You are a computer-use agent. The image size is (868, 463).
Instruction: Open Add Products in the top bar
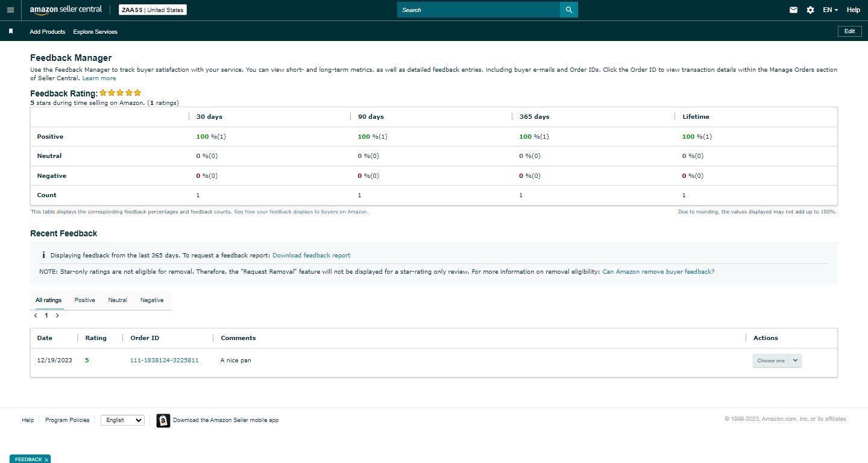click(x=48, y=31)
